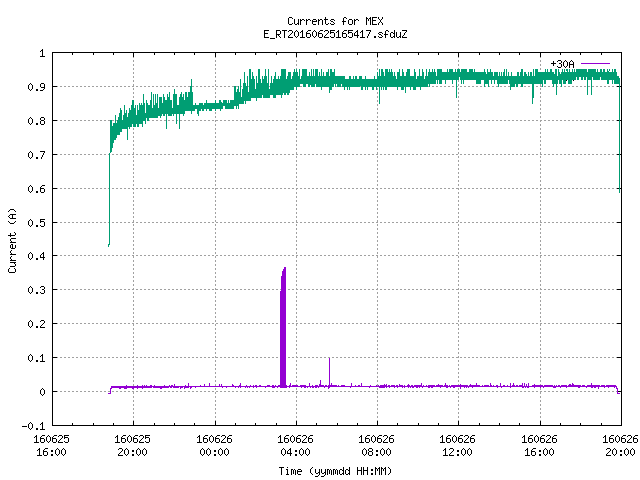640x480 pixels.
Task: Click the y-axis tick value 0.1
Action: (36, 358)
